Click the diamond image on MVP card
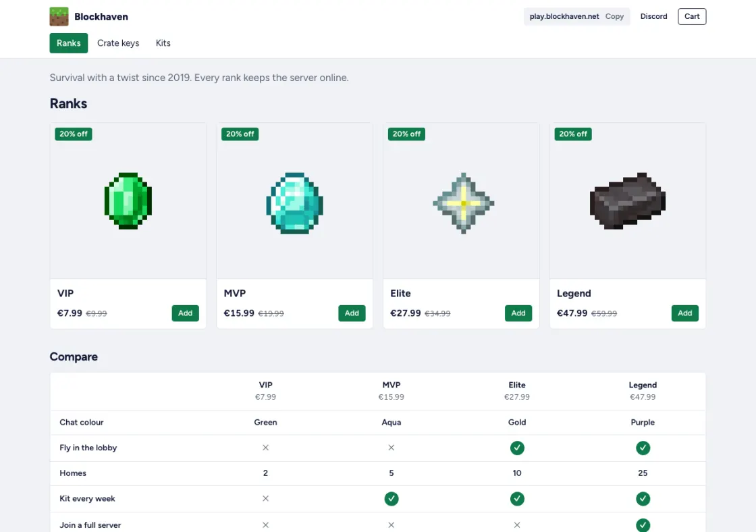756x532 pixels. pyautogui.click(x=294, y=203)
